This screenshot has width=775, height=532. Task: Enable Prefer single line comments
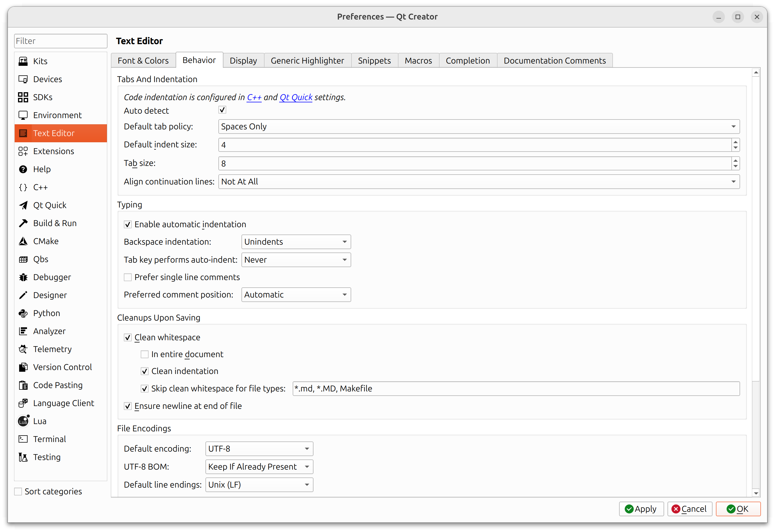point(127,277)
